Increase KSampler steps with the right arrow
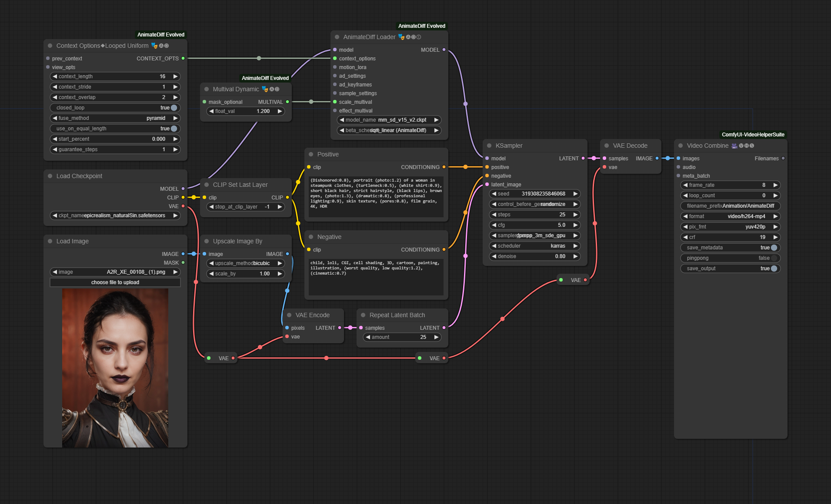Viewport: 831px width, 504px height. point(575,215)
